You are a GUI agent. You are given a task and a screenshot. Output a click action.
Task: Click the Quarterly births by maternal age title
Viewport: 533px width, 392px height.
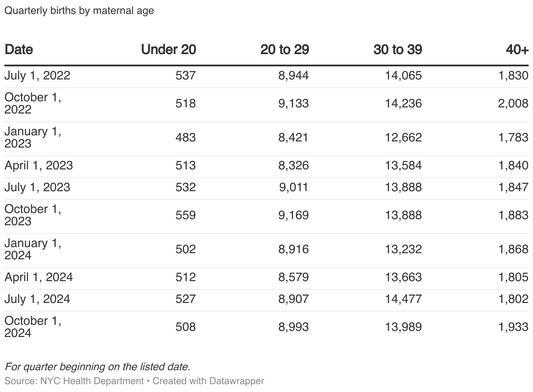pos(79,10)
